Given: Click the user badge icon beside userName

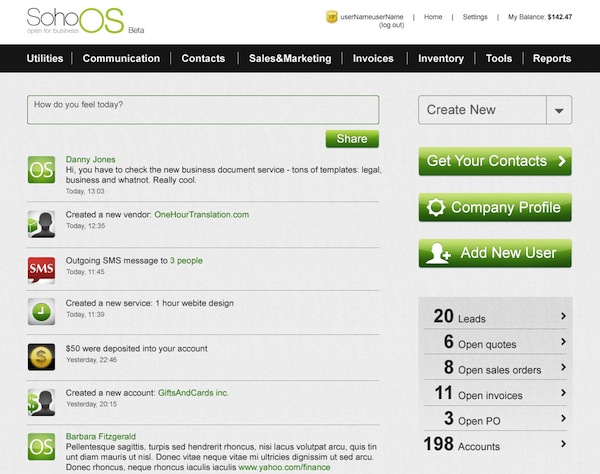Looking at the screenshot, I should click(x=332, y=17).
